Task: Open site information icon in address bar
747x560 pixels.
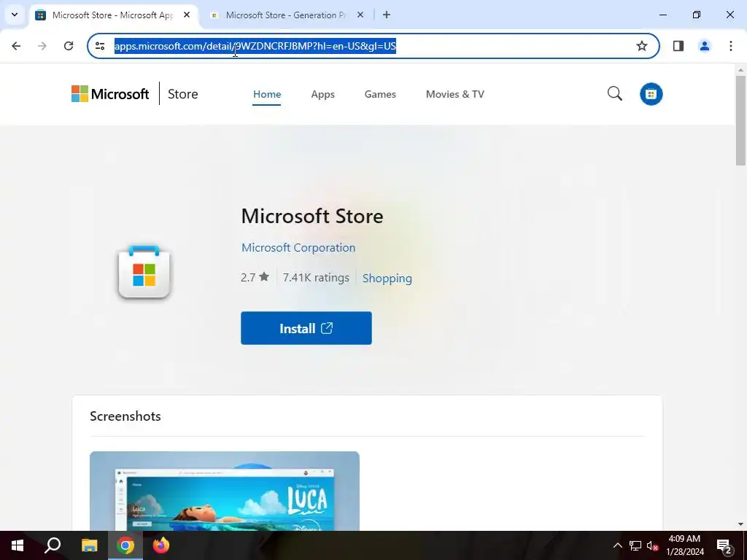Action: (99, 46)
